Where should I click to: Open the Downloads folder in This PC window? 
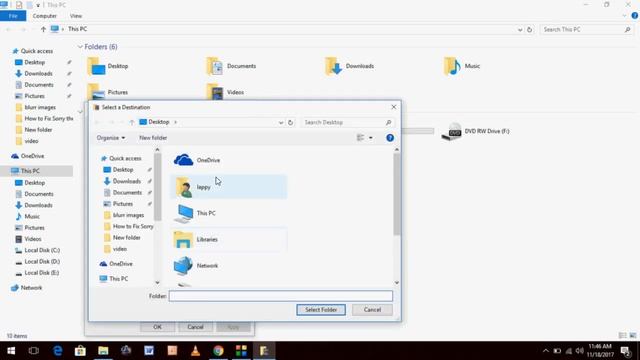[350, 66]
